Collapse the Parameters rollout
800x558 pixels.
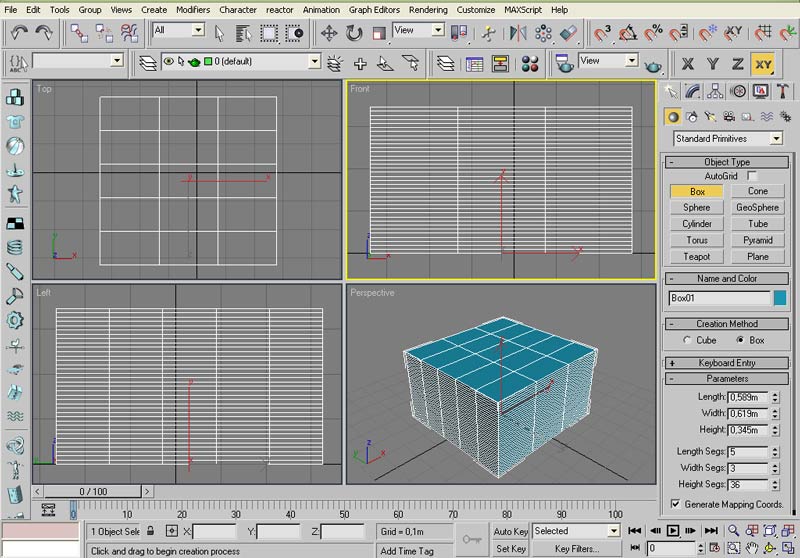(727, 378)
